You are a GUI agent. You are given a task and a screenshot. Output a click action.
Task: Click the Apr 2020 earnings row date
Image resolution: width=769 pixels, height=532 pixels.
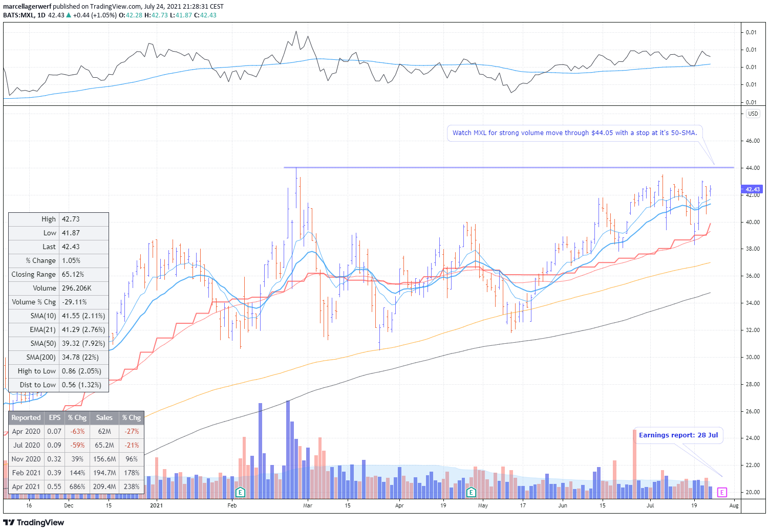(26, 431)
